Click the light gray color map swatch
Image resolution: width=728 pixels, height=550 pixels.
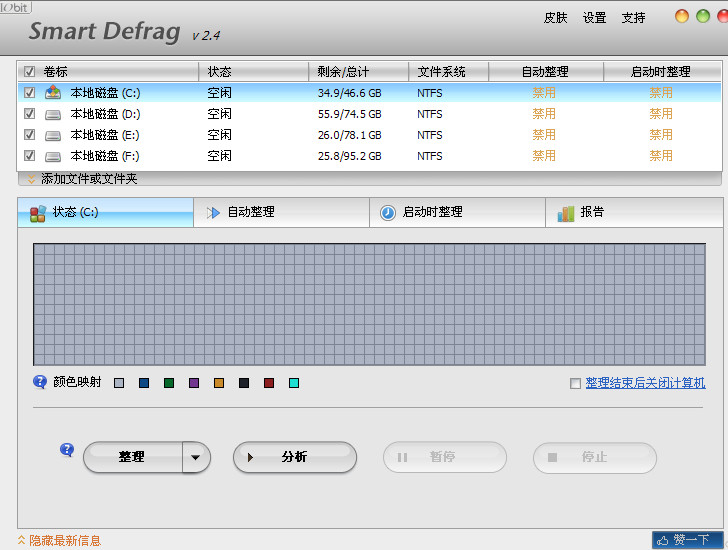pos(119,383)
